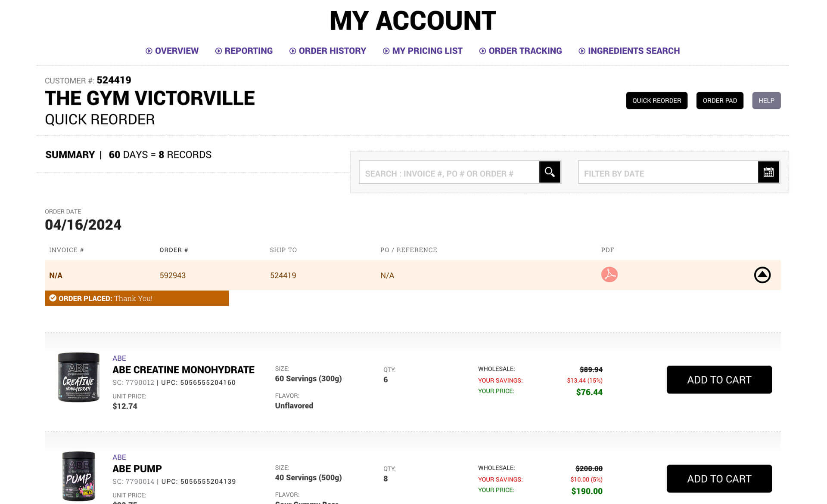Click the HELP button
The width and height of the screenshot is (827, 504).
pos(766,100)
